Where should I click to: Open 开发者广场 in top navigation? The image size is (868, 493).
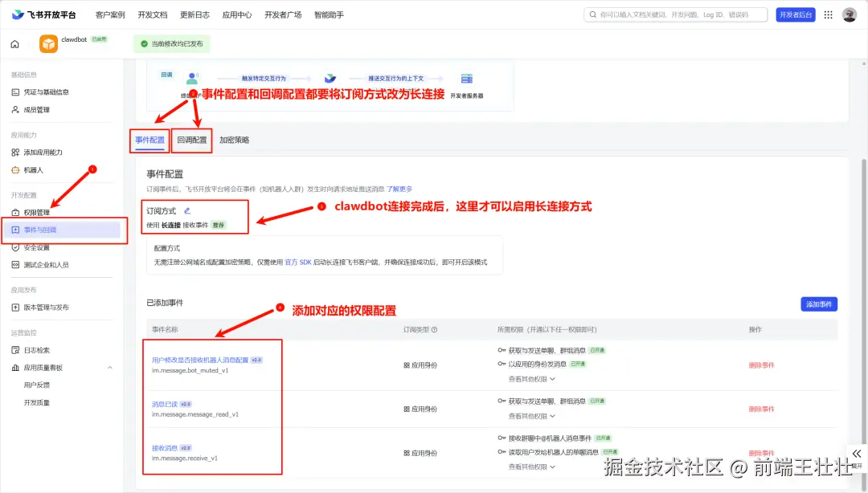coord(283,15)
